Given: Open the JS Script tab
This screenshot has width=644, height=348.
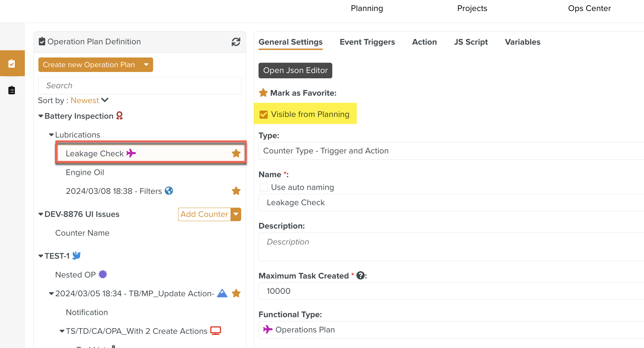Looking at the screenshot, I should 471,42.
